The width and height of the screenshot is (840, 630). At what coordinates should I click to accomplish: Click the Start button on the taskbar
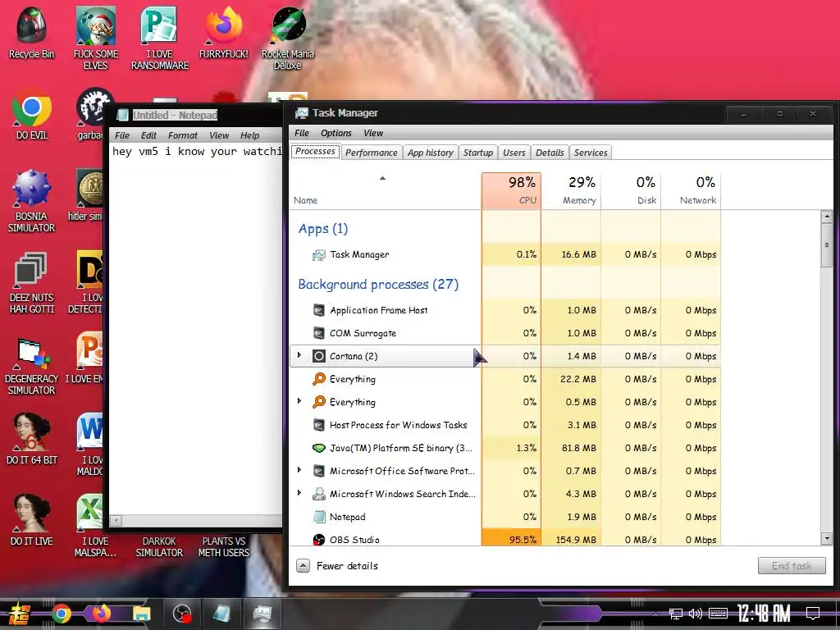pos(20,614)
